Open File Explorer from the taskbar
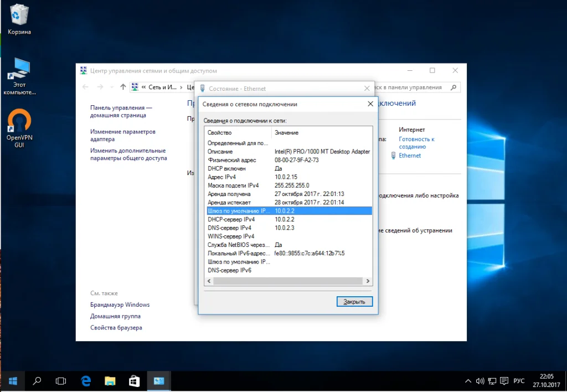The image size is (567, 392). click(x=110, y=381)
